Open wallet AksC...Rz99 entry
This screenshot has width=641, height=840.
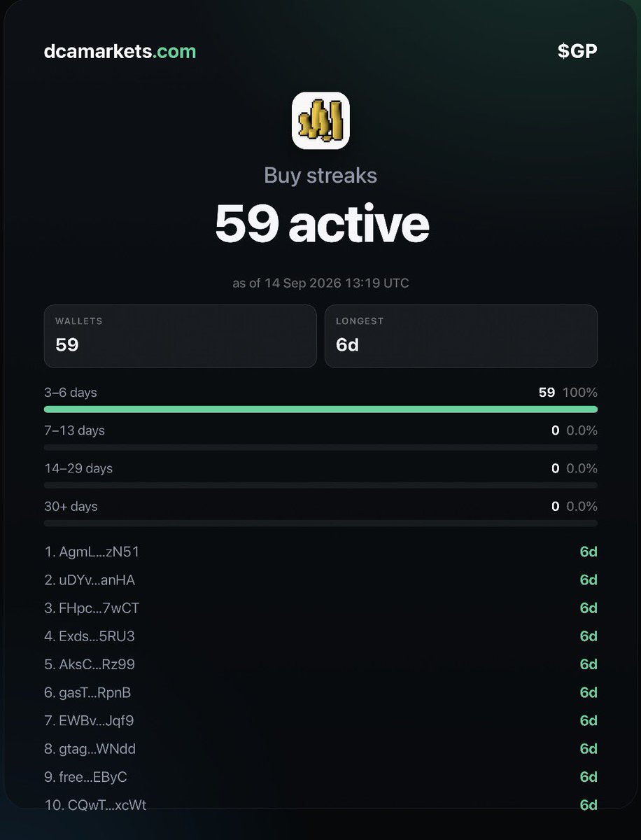[x=320, y=664]
